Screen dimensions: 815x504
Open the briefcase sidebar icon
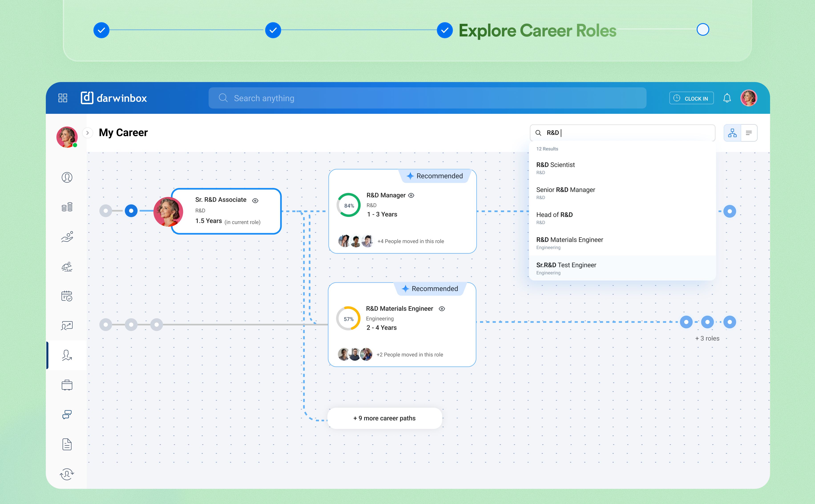point(67,385)
